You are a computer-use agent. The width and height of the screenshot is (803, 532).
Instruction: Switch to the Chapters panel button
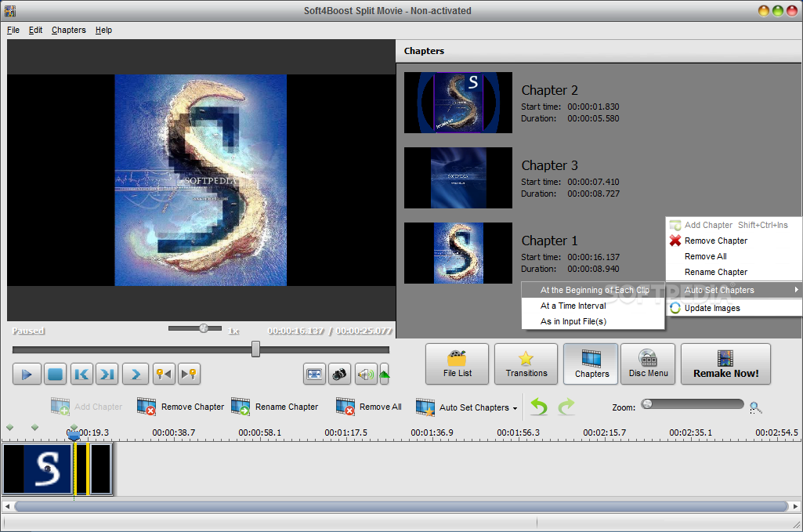click(591, 364)
